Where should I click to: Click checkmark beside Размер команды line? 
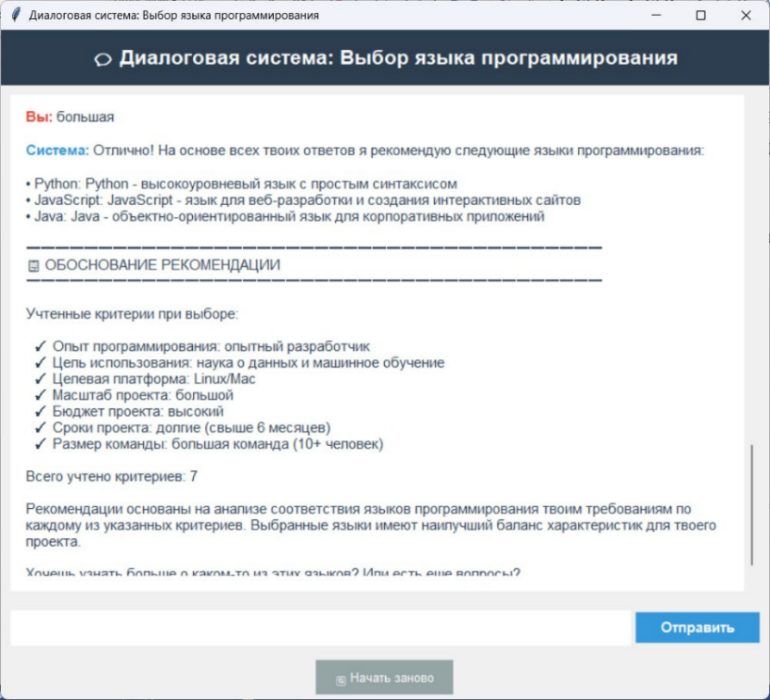pos(40,444)
